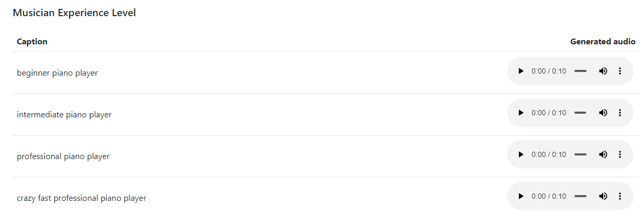Mute the intermediate piano player audio
Screen dimensions: 644x217
tap(603, 113)
